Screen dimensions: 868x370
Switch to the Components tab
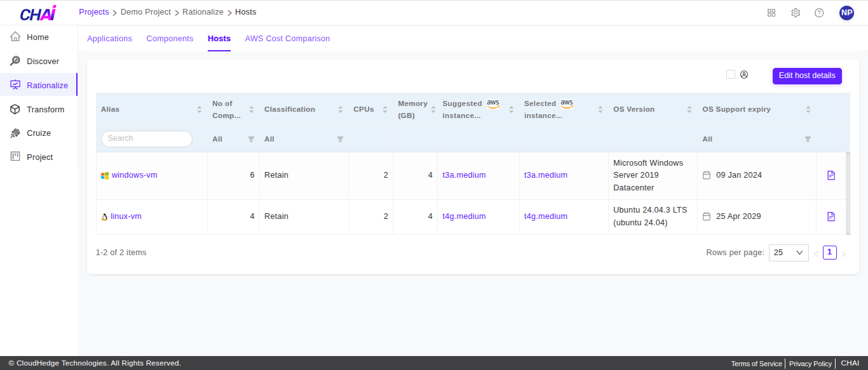(170, 39)
